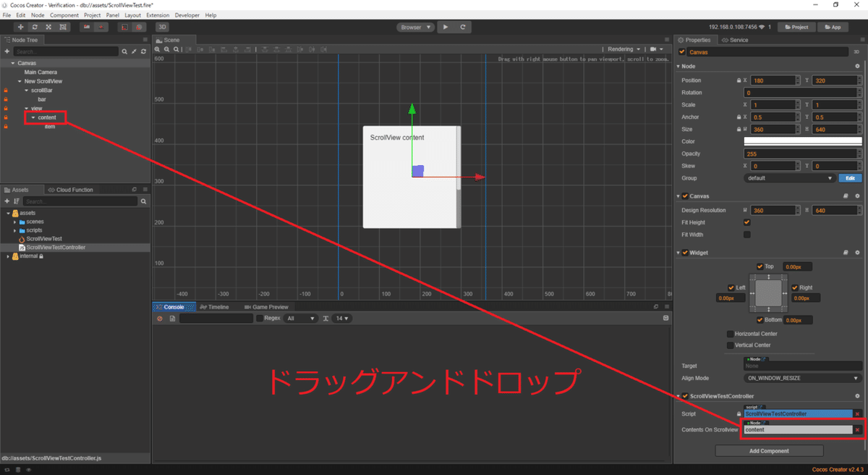The image size is (868, 475).
Task: Open the Console log file icon
Action: click(x=172, y=319)
